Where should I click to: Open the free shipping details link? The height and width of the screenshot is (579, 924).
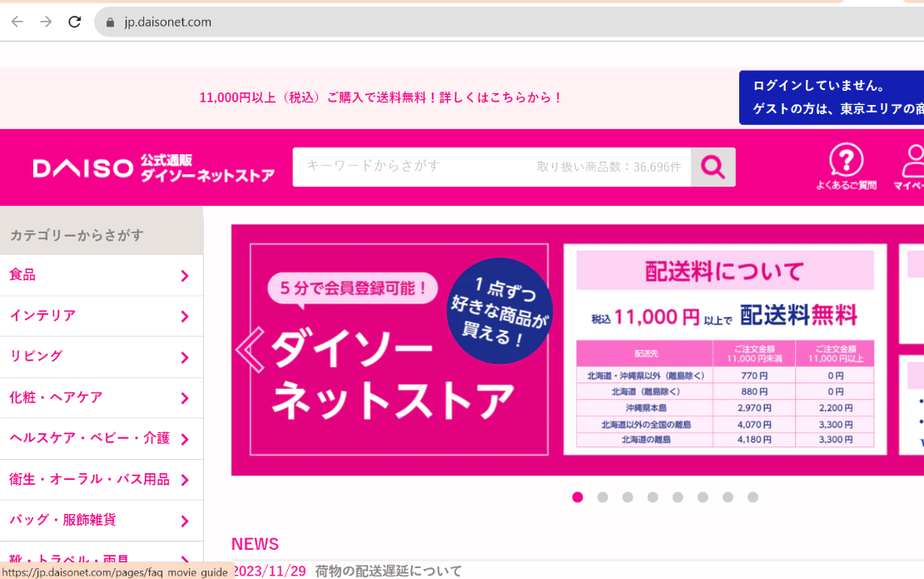[380, 97]
